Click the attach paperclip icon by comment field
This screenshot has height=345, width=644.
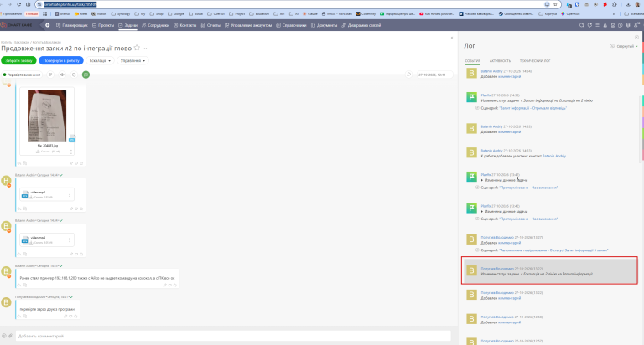(11, 336)
